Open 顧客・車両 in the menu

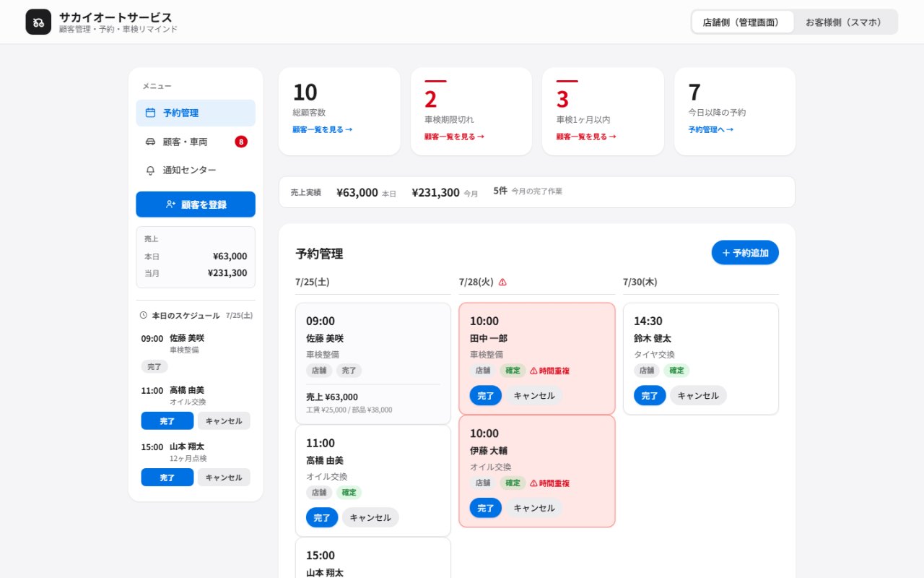[x=196, y=142]
